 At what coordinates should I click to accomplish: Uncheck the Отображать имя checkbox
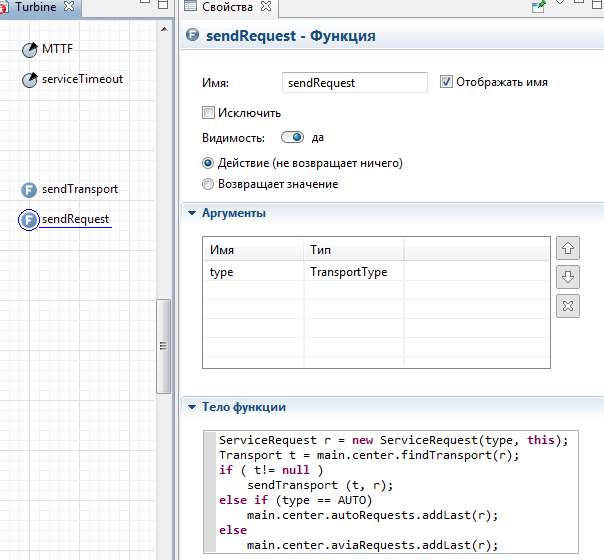coord(446,82)
